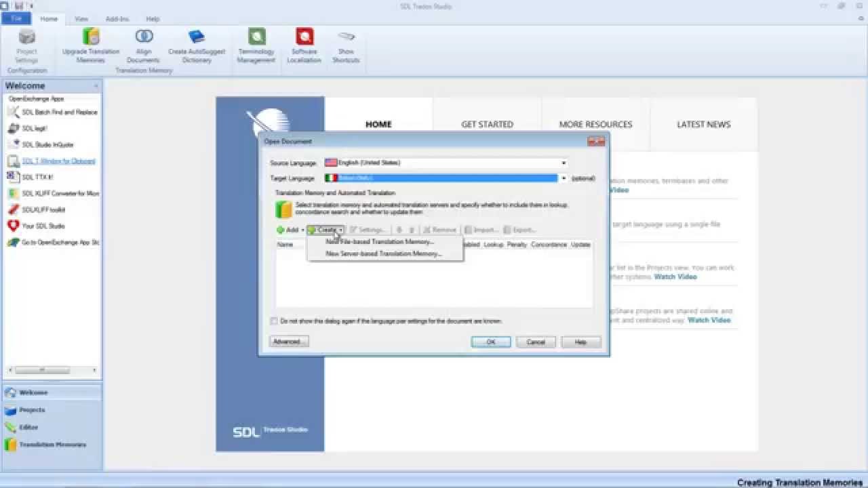Click the Advanced button
Screen dimensions: 868x488
coord(289,342)
